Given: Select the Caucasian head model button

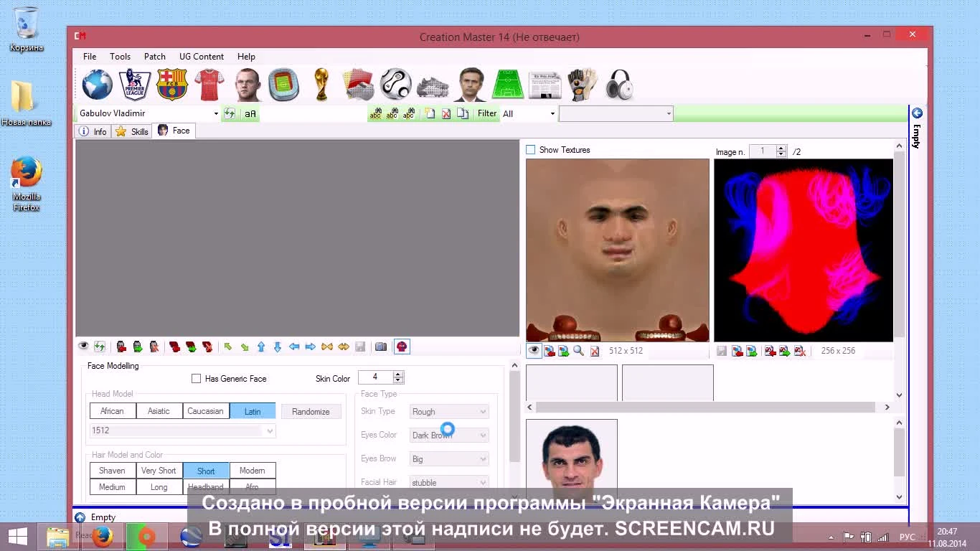Looking at the screenshot, I should pos(206,411).
